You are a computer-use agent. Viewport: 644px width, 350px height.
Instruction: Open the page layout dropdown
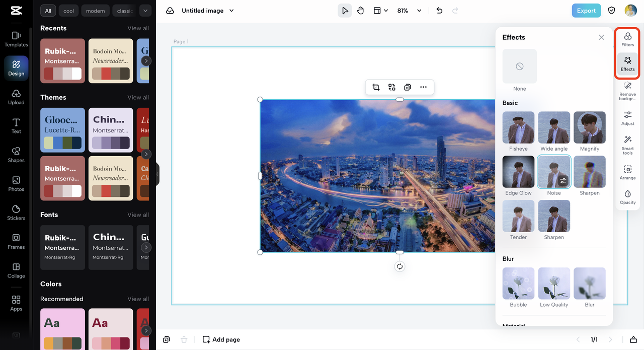coord(380,11)
